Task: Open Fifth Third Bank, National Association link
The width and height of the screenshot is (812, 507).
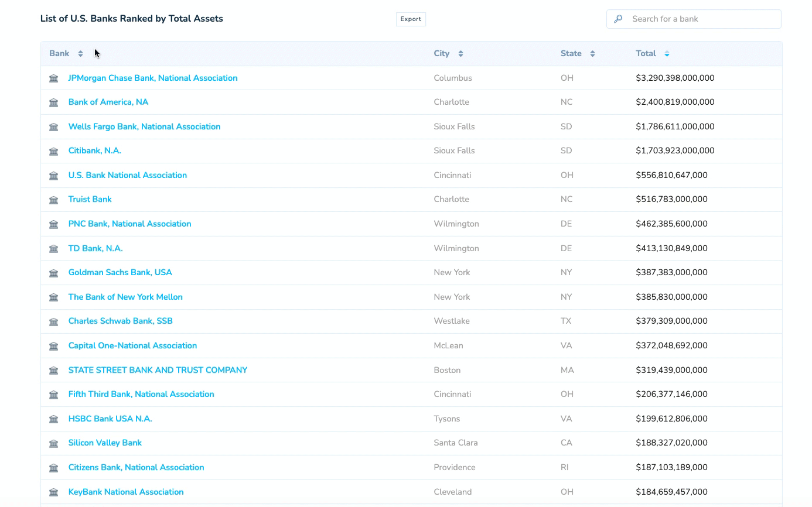Action: point(141,394)
